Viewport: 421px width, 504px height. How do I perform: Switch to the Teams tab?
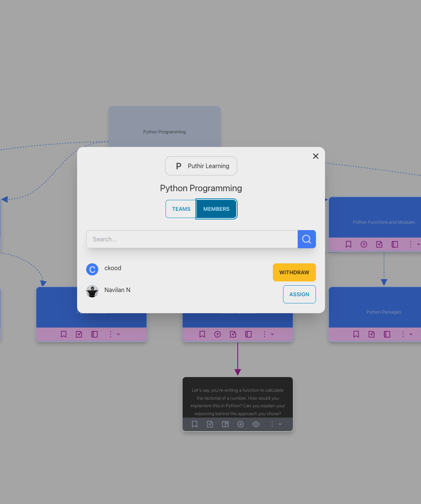point(181,209)
